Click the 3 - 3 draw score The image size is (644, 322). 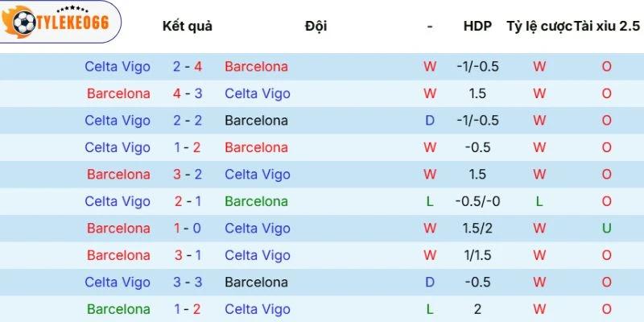pyautogui.click(x=188, y=283)
